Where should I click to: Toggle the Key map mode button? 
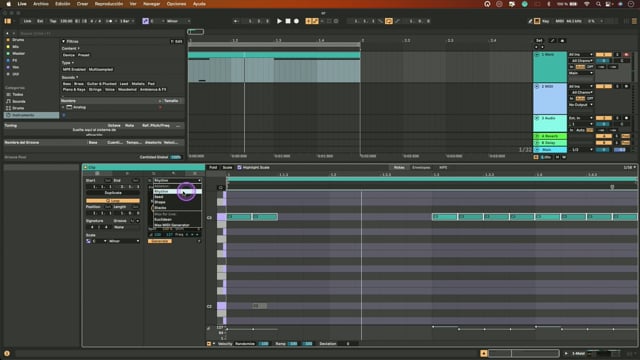pyautogui.click(x=545, y=21)
